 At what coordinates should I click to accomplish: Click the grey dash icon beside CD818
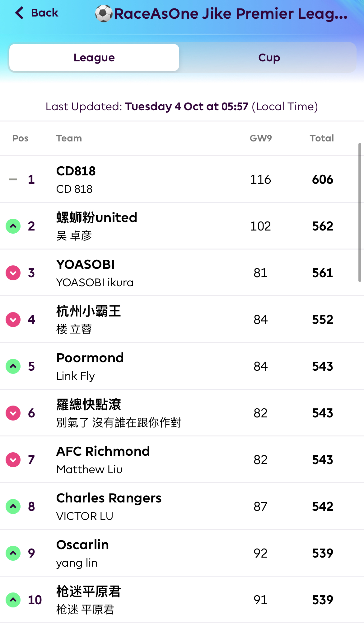click(x=13, y=179)
